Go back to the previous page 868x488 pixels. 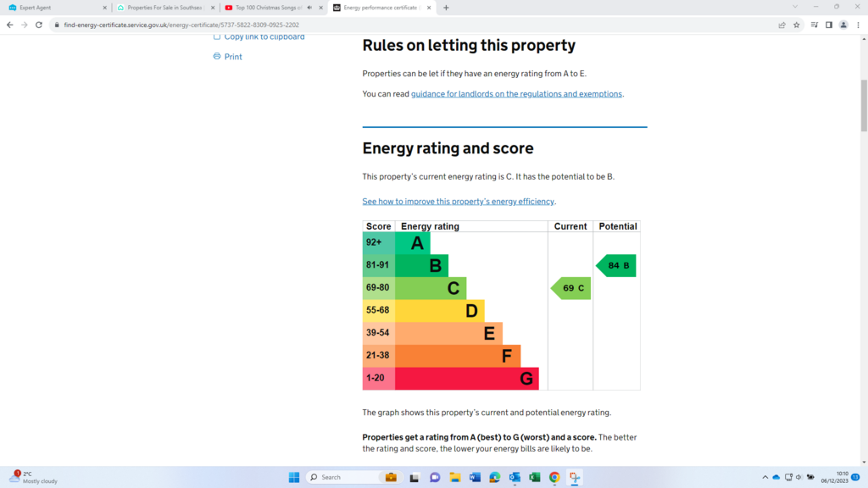pyautogui.click(x=10, y=25)
